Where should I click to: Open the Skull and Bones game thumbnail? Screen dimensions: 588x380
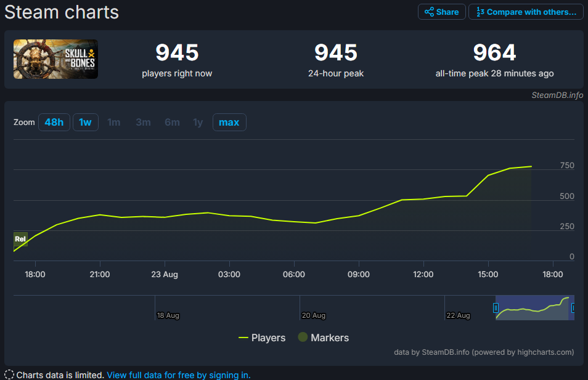[x=55, y=59]
